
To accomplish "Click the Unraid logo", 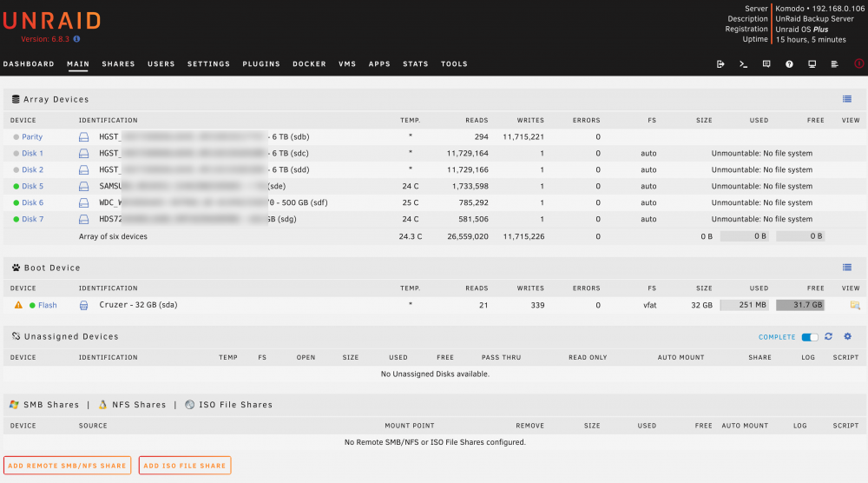I will click(52, 21).
